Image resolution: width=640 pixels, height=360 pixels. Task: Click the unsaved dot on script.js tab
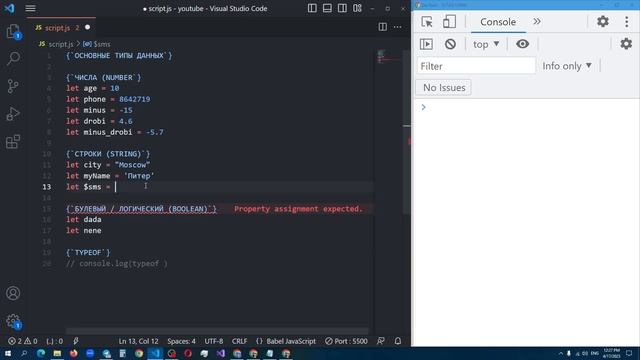[x=87, y=27]
